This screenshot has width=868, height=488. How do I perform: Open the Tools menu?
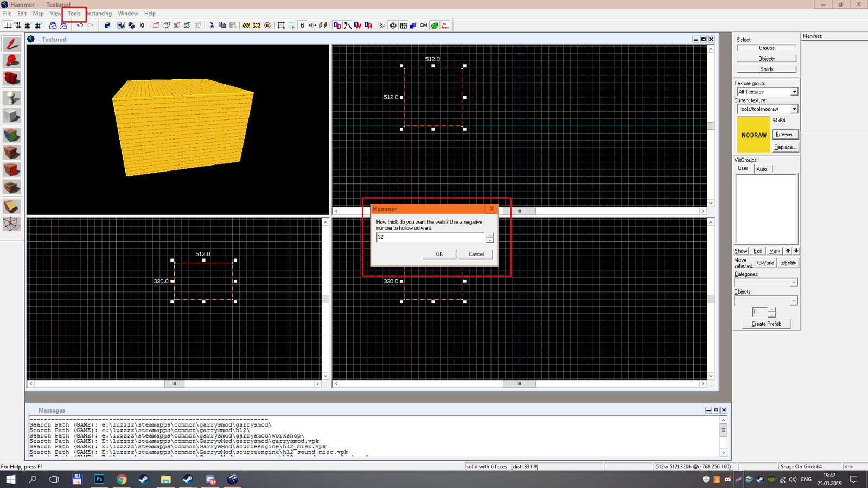coord(74,14)
